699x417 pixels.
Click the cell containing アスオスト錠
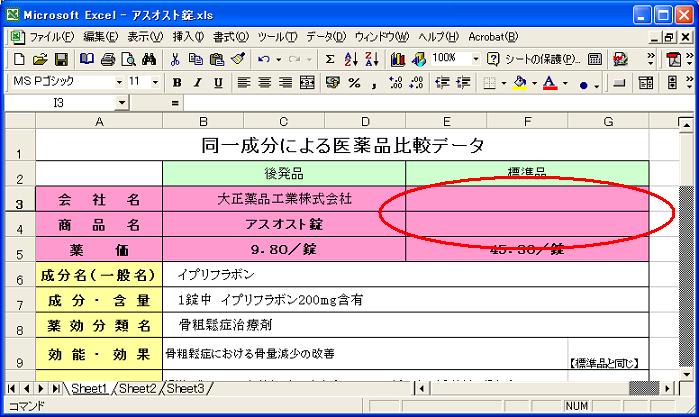[x=284, y=224]
